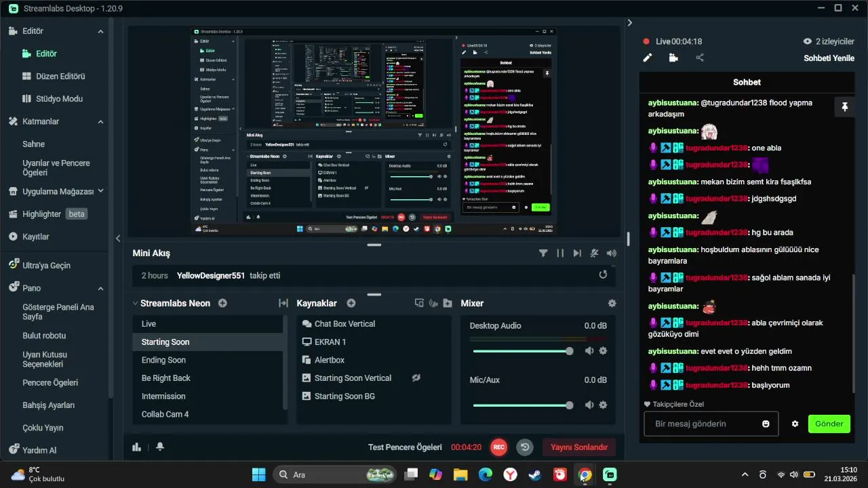Toggle visibility of Starting Soon Vertical source

point(416,378)
